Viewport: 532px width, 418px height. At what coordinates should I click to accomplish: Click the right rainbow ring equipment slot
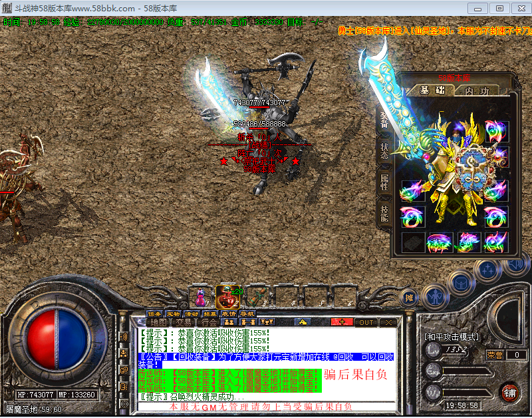[496, 216]
